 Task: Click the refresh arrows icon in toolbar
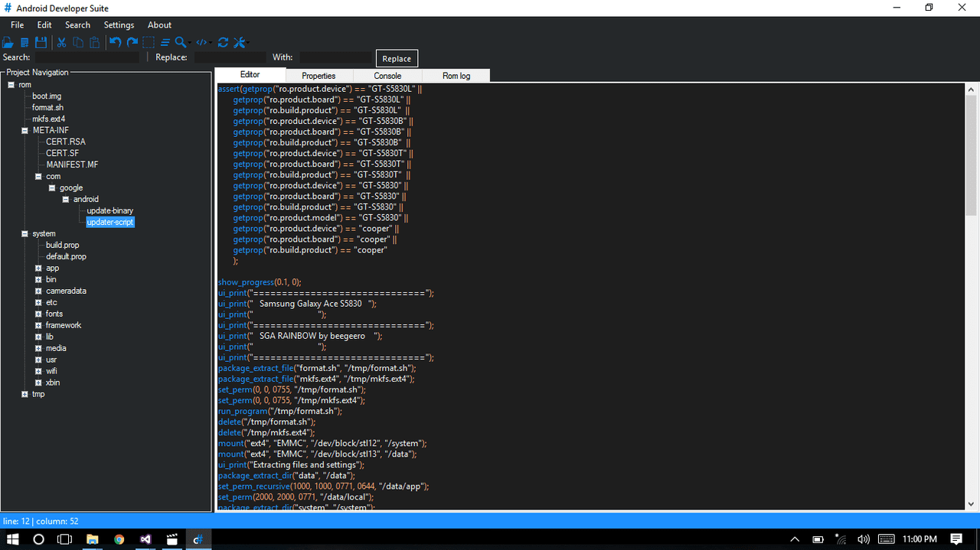[x=223, y=42]
